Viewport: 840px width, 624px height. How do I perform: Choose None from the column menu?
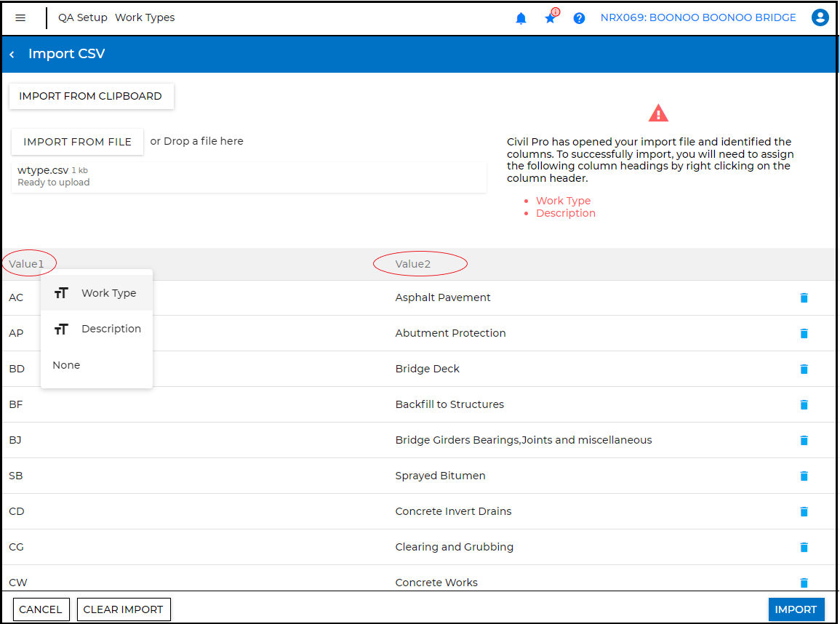[x=97, y=365]
